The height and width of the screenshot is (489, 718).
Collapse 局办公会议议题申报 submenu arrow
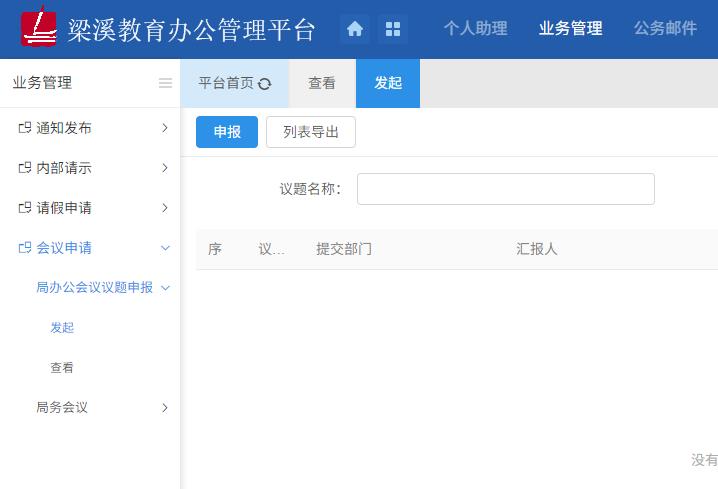pyautogui.click(x=166, y=288)
